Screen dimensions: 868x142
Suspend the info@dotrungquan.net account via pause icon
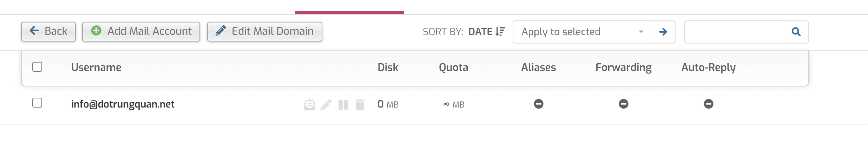tap(343, 105)
